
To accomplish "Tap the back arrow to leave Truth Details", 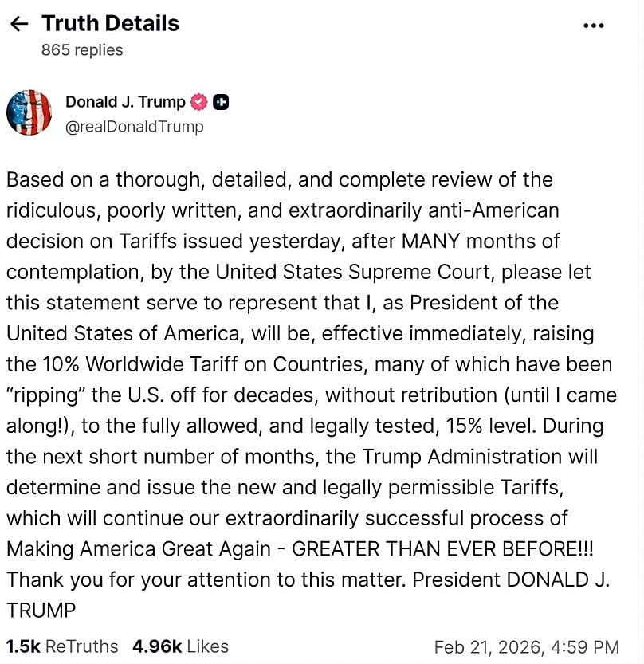I will [x=19, y=23].
